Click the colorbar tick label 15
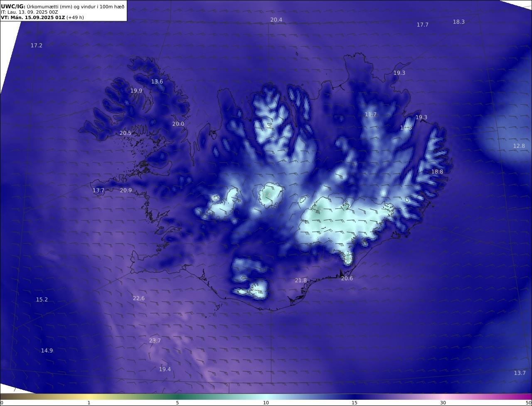This screenshot has height=406, width=532. click(355, 403)
